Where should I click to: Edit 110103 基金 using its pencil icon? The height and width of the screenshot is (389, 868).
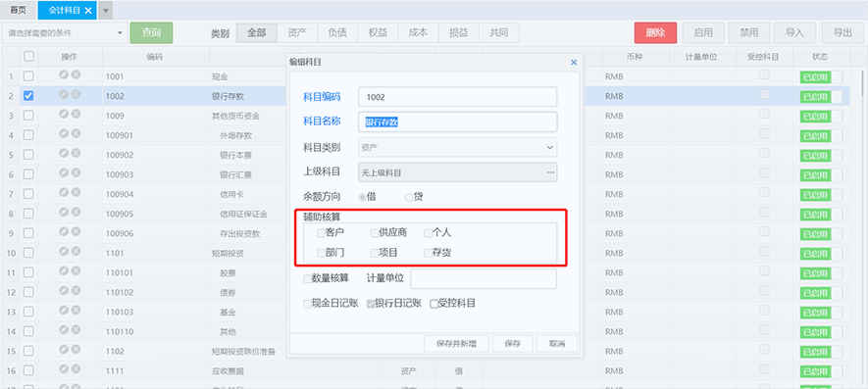(x=64, y=311)
